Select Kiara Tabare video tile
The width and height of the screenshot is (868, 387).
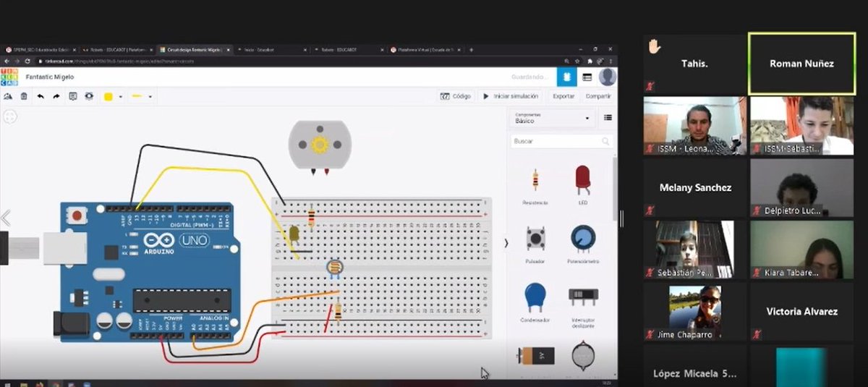point(801,250)
